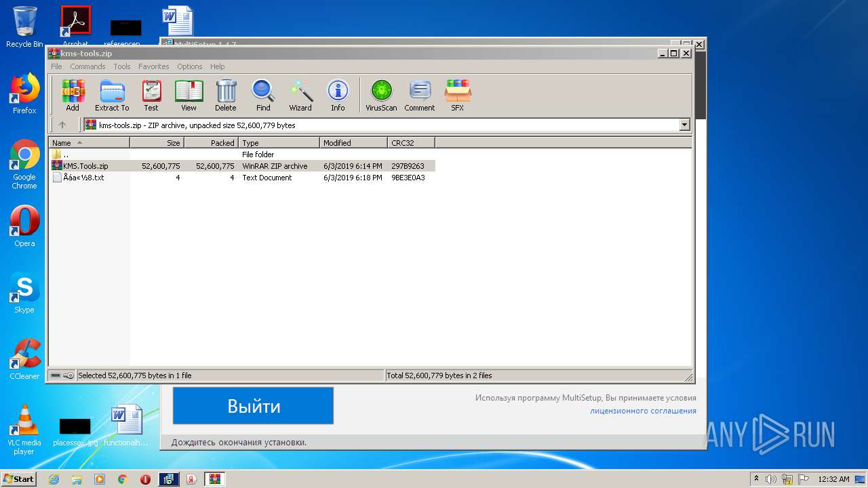Show hidden tray icons arrow
The height and width of the screenshot is (488, 868).
pyautogui.click(x=756, y=479)
